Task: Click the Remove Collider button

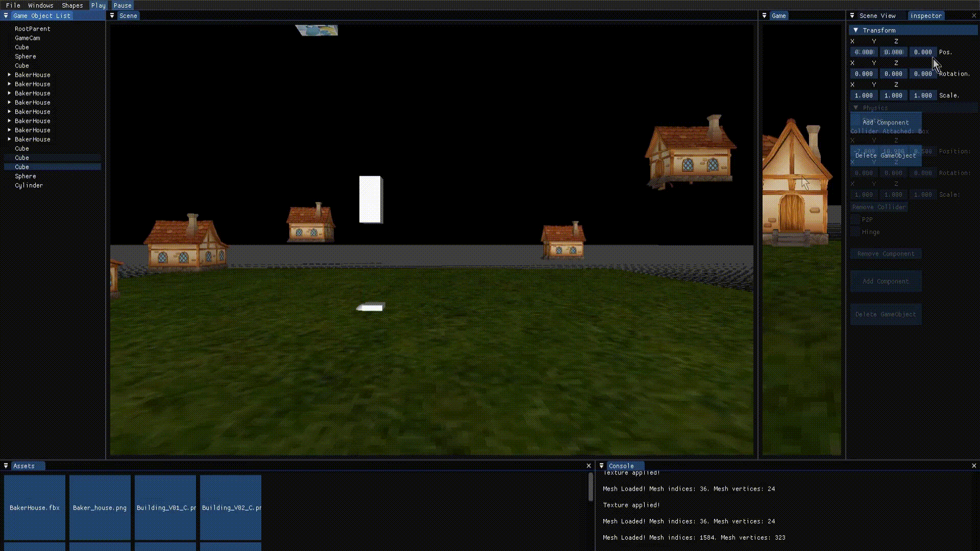Action: click(879, 207)
